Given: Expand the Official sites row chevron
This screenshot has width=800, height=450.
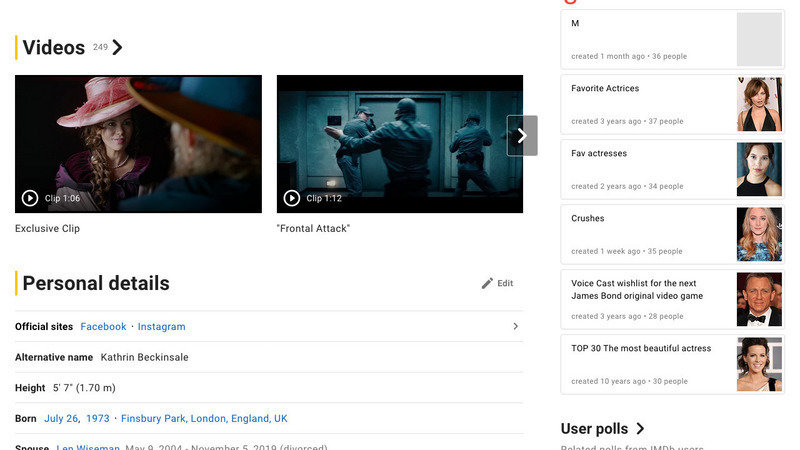Looking at the screenshot, I should 515,326.
